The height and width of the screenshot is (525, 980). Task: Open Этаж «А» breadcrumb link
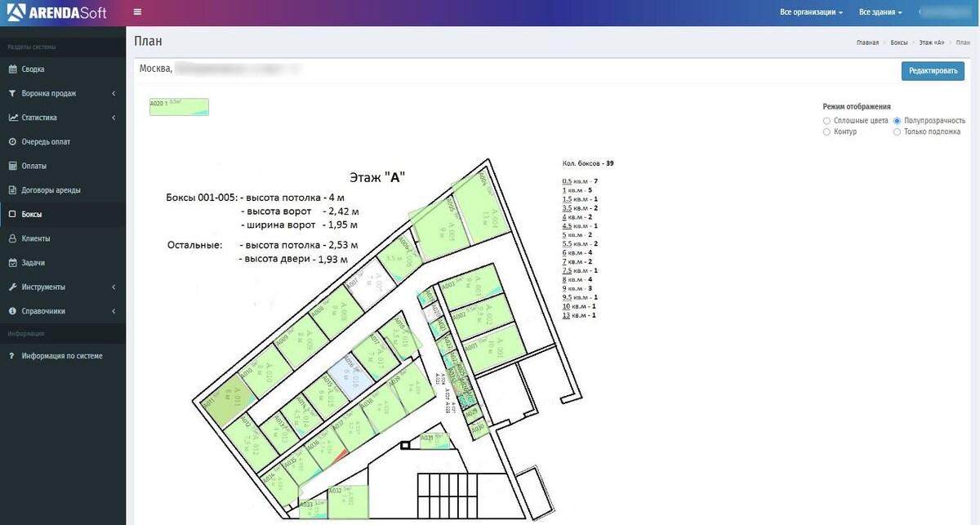pos(931,42)
